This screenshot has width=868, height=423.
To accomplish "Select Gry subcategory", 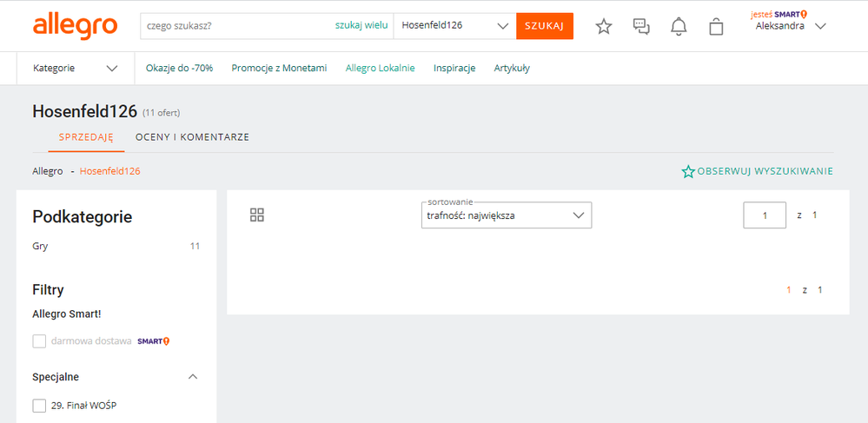I will tap(41, 247).
